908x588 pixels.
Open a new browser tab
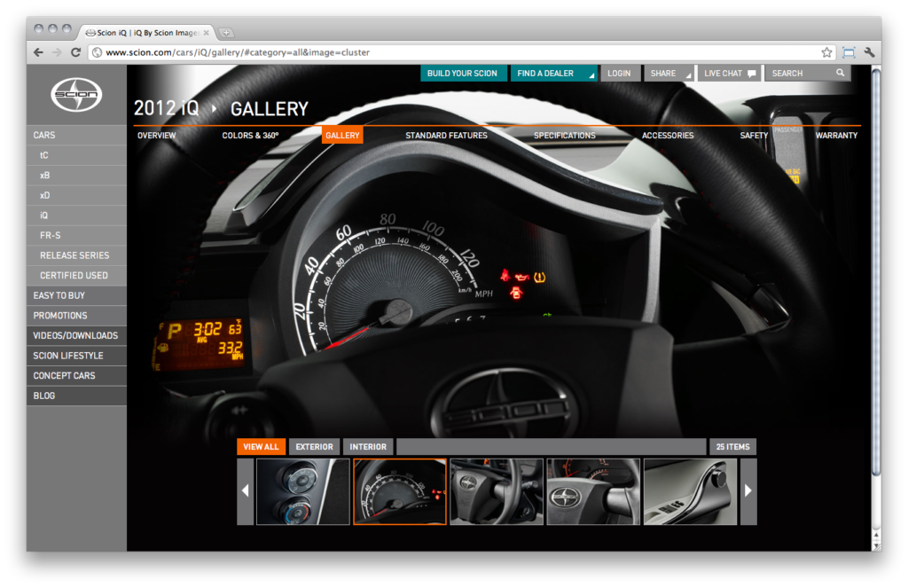[x=226, y=33]
